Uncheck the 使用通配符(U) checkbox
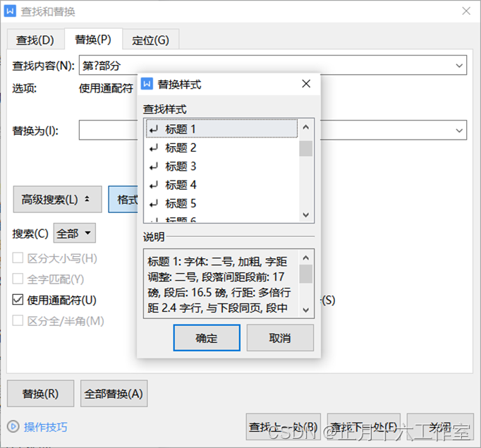The image size is (481, 448). pos(18,299)
